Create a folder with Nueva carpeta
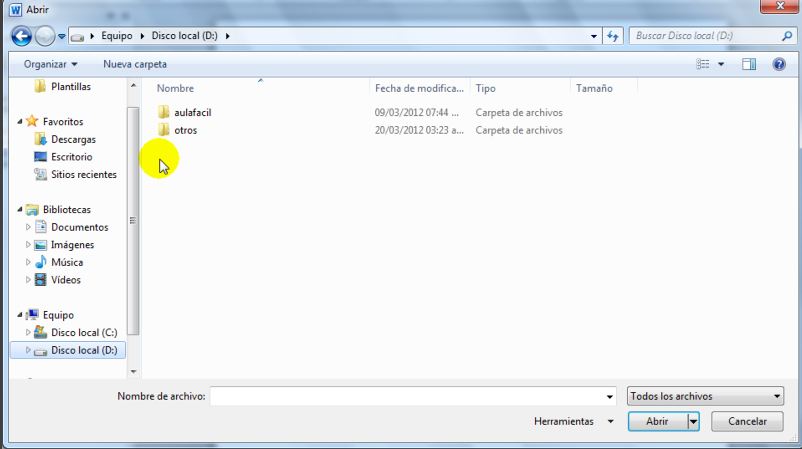 (x=135, y=64)
